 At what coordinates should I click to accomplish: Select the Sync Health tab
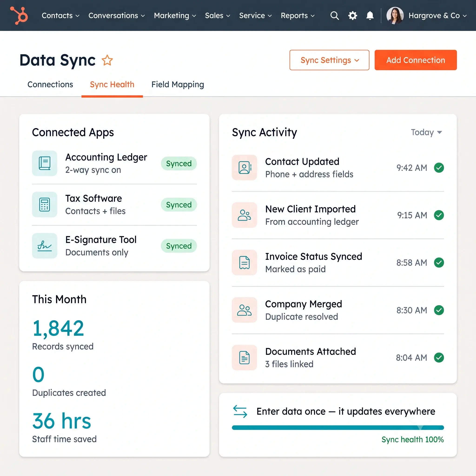112,85
